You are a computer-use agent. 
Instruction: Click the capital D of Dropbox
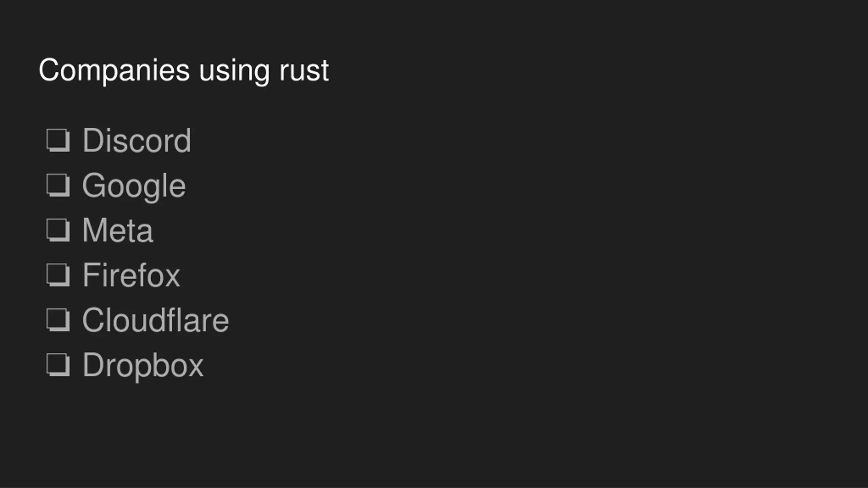[x=93, y=365]
